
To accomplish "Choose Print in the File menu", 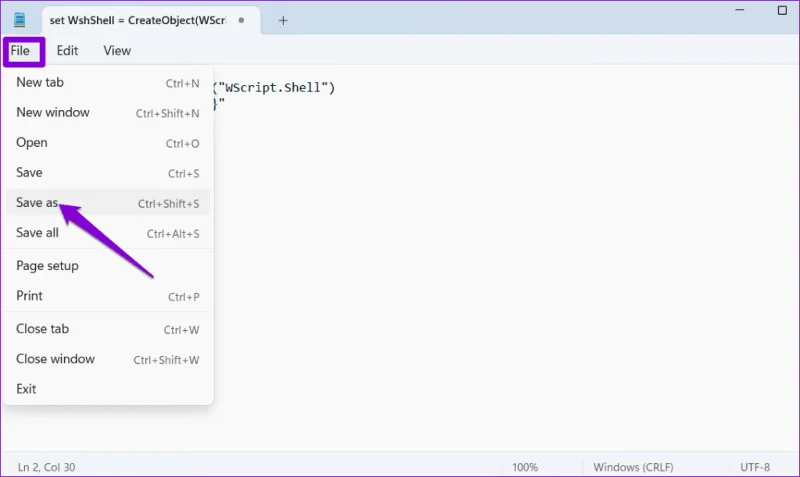I will pos(108,296).
